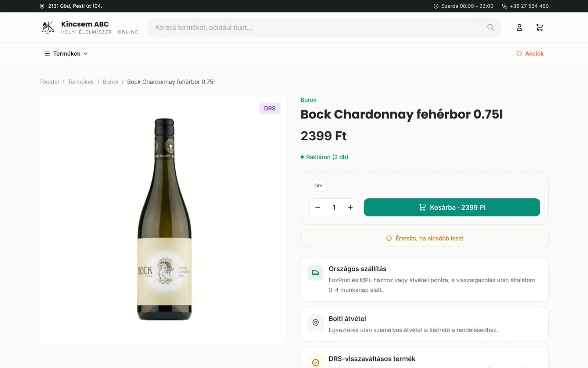
Task: Open the Borok breadcrumb link
Action: (x=111, y=82)
